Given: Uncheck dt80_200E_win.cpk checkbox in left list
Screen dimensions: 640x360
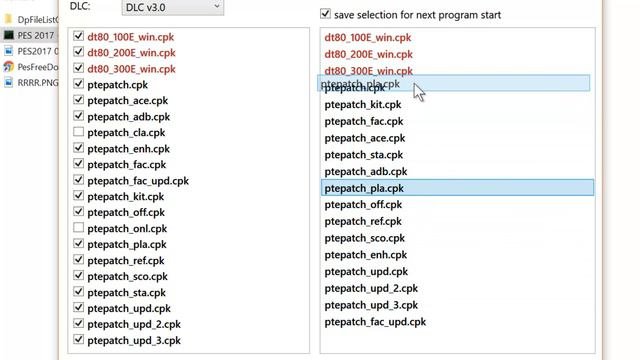Looking at the screenshot, I should click(78, 52).
